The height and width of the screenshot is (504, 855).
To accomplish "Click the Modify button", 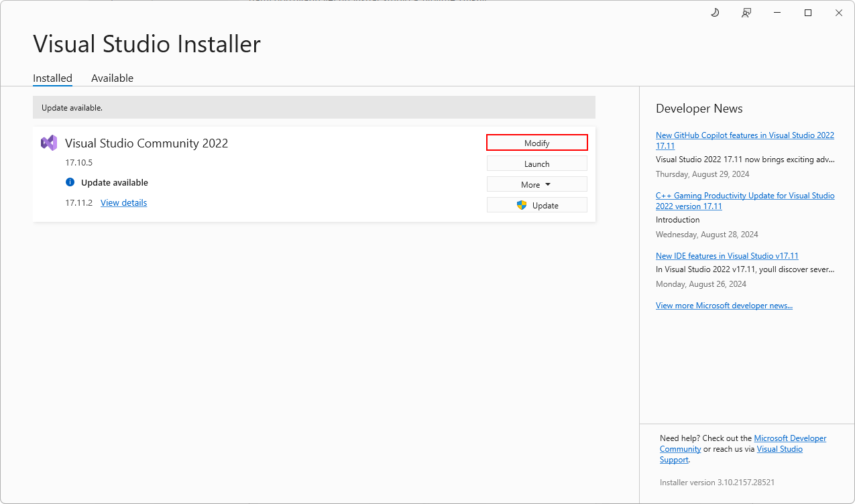I will [536, 142].
